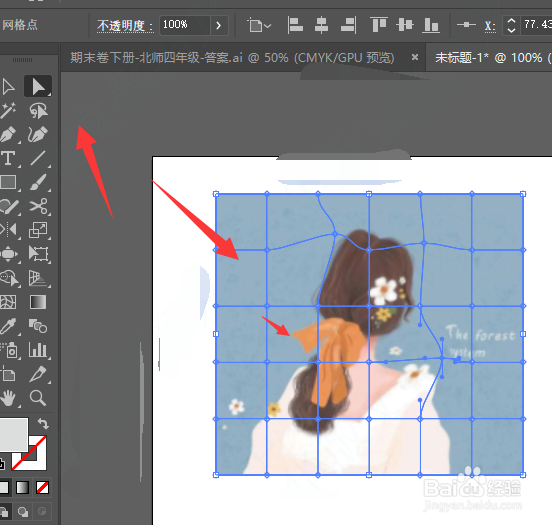Select the Symbol Sprayer tool
This screenshot has width=552, height=525.
click(x=8, y=350)
